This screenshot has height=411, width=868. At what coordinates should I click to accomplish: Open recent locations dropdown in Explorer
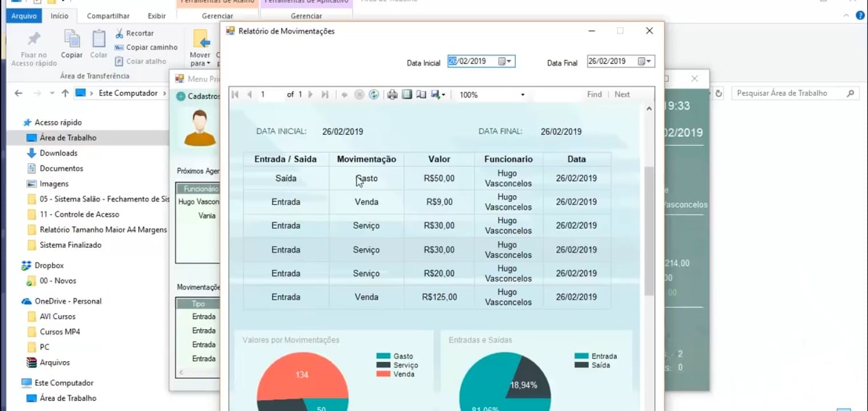point(52,93)
